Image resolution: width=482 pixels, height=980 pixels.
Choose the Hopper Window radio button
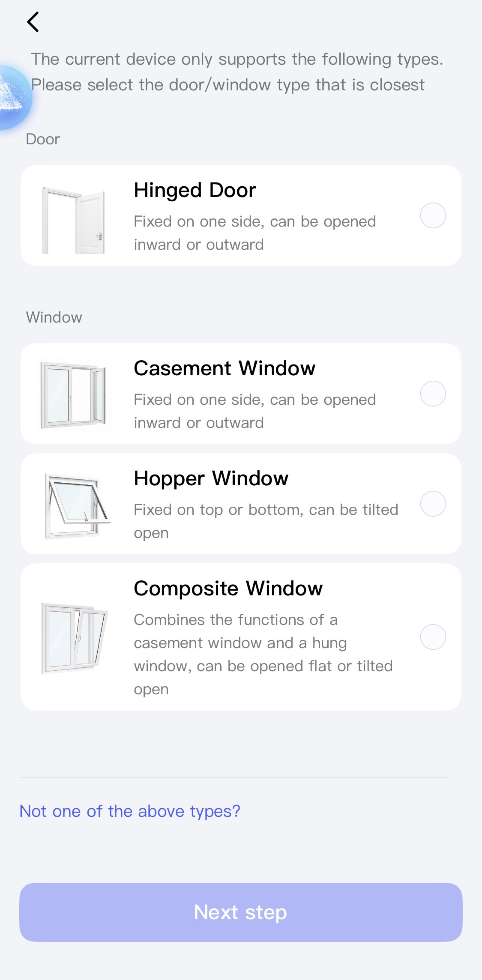click(433, 504)
